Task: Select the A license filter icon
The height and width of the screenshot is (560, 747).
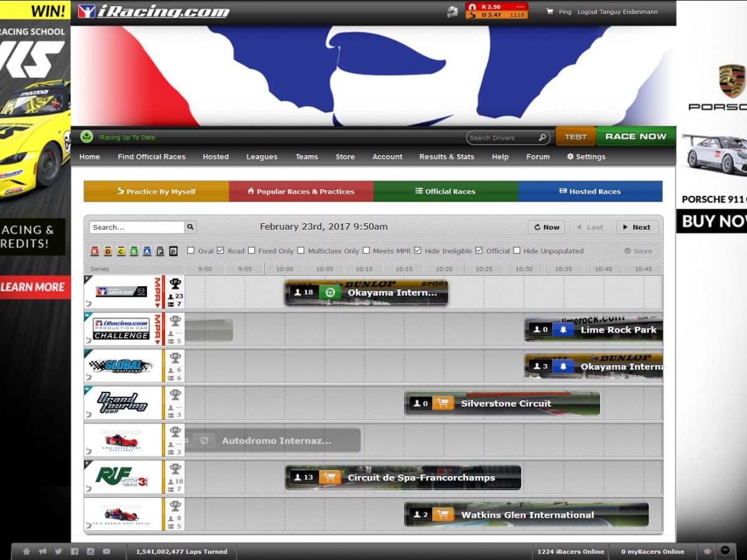Action: pyautogui.click(x=147, y=251)
